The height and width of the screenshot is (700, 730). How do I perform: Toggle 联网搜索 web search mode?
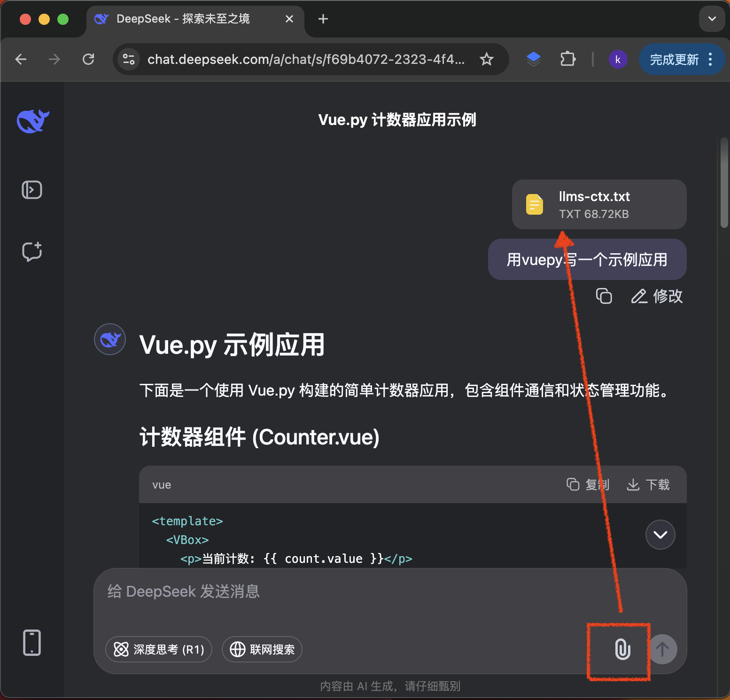[262, 649]
